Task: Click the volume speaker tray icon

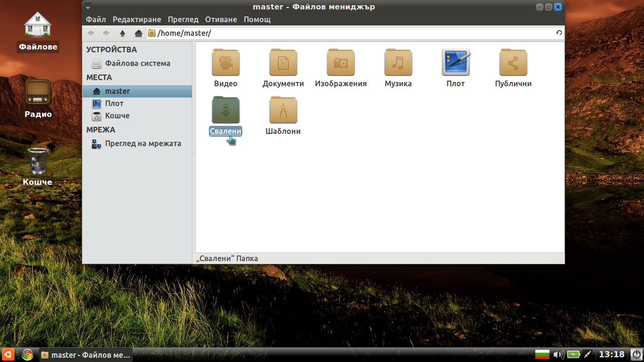Action: [558, 354]
